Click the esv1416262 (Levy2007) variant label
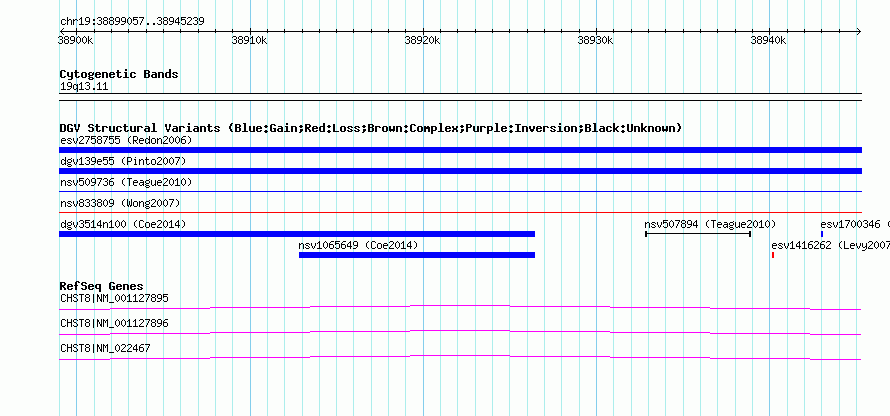The image size is (890, 416). [830, 245]
